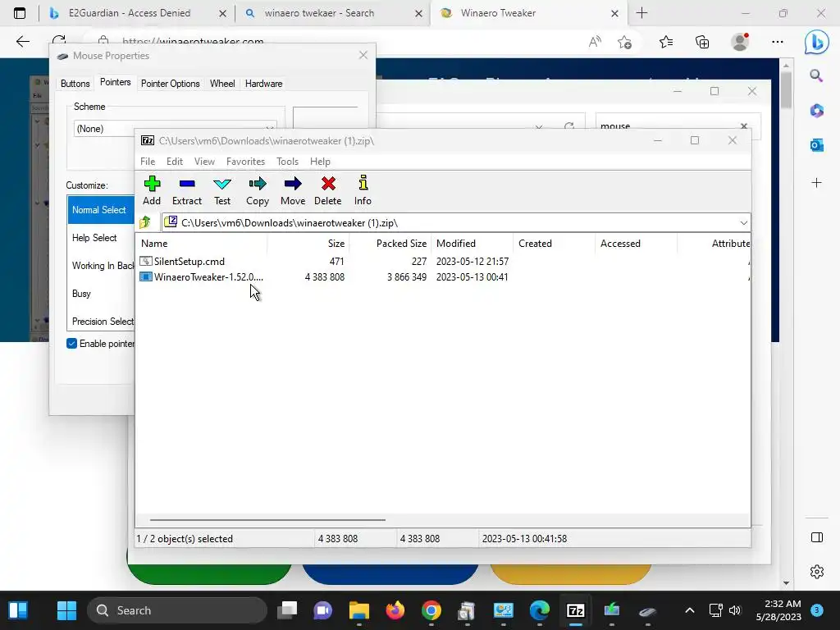Open Edge Favorites list
The image size is (840, 630).
click(666, 42)
